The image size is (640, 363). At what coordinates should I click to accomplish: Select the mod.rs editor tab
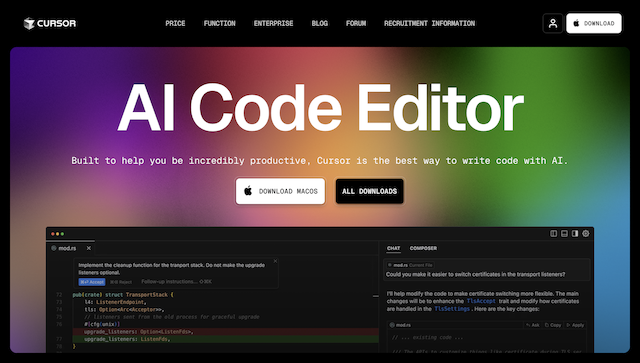[70, 248]
